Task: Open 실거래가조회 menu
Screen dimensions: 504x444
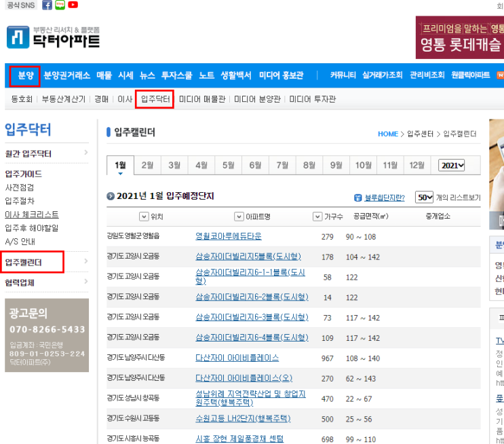Action: coord(383,75)
